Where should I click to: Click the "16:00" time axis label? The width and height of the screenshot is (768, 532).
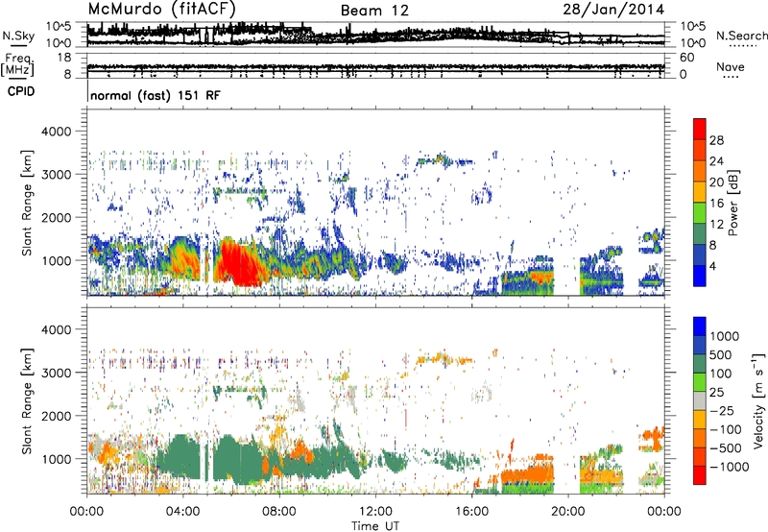click(x=471, y=512)
